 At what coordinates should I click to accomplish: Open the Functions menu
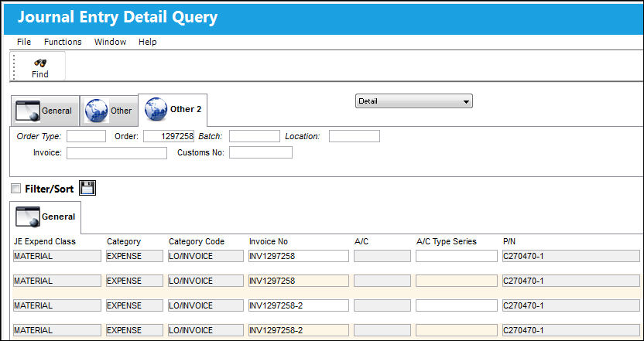coord(63,42)
